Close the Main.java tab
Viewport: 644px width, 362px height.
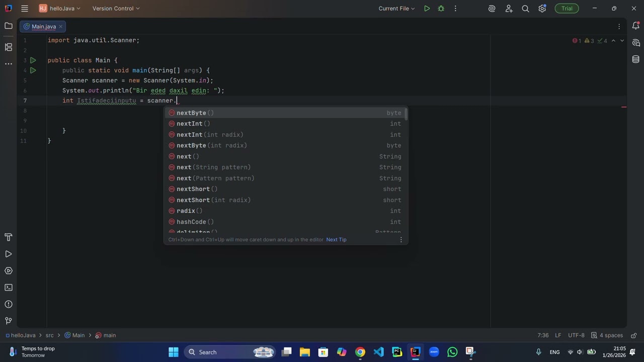(61, 27)
